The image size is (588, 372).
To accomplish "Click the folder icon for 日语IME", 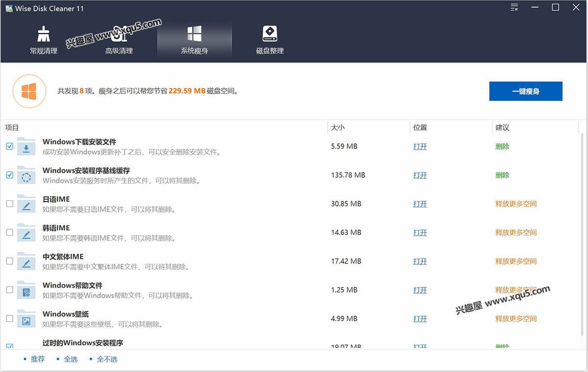I will pos(26,204).
